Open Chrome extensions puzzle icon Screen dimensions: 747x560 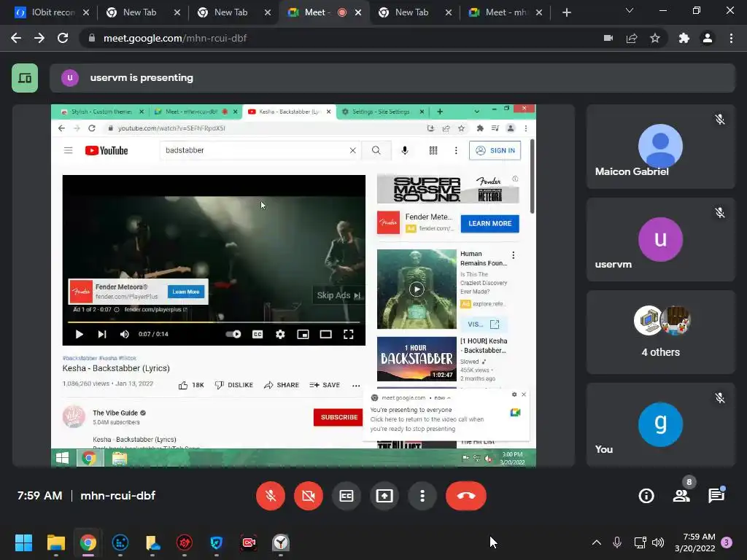pyautogui.click(x=684, y=38)
